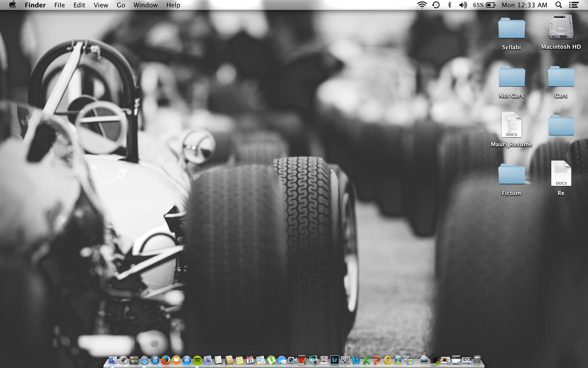Restore minimized Spotify window from Dock

point(435,360)
